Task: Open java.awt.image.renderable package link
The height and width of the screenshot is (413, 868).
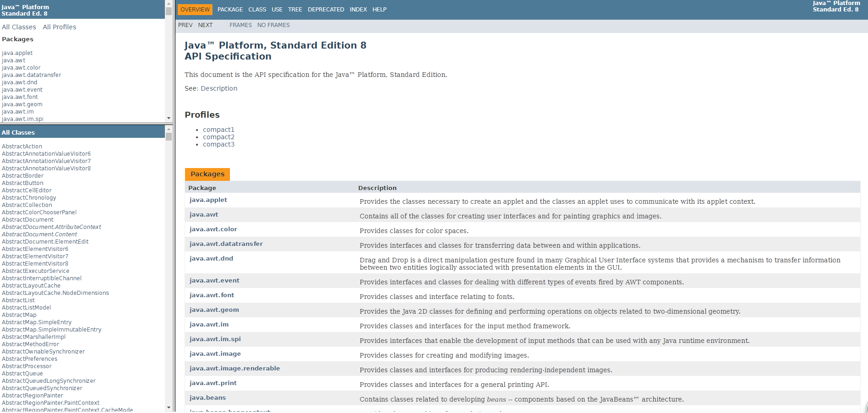Action: pos(235,369)
